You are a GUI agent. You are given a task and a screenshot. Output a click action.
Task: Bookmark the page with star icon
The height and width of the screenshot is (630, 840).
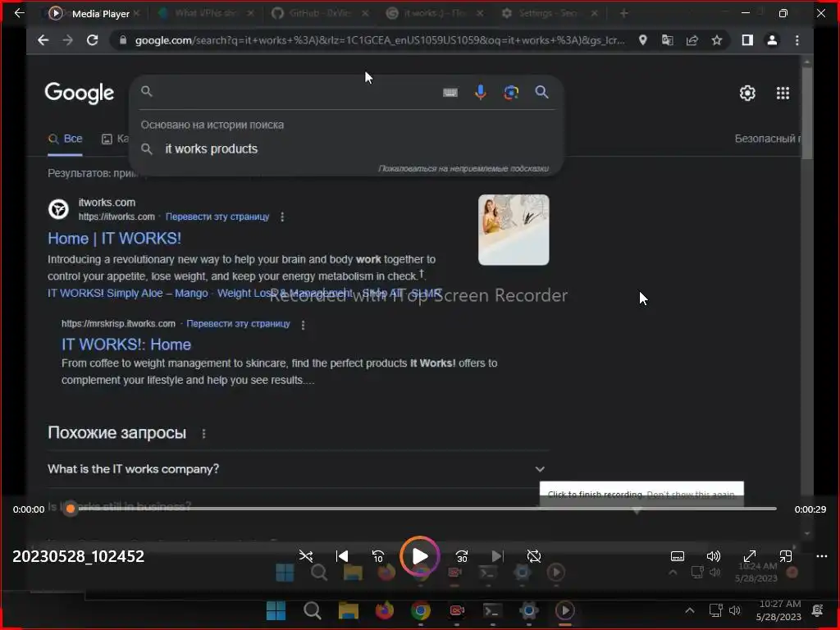pos(717,40)
